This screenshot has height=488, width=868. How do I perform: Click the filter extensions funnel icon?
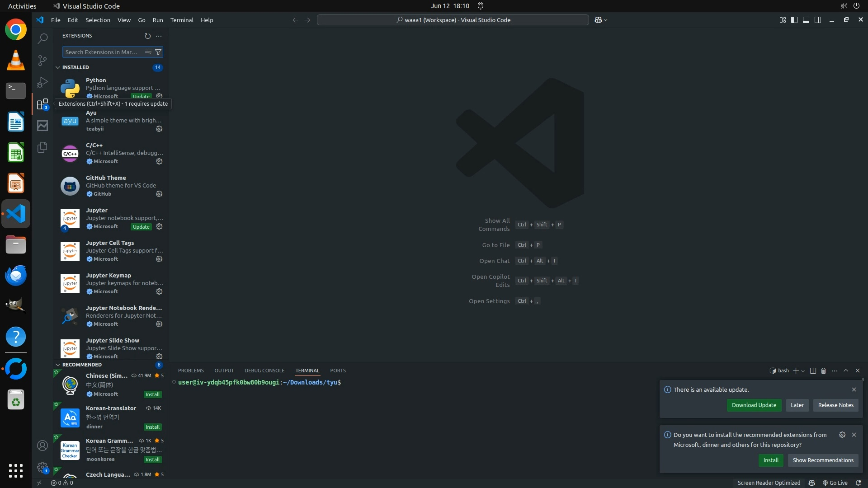click(158, 52)
